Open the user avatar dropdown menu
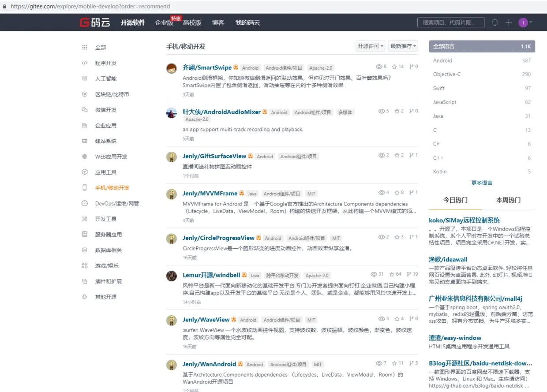The height and width of the screenshot is (392, 547). coord(523,22)
